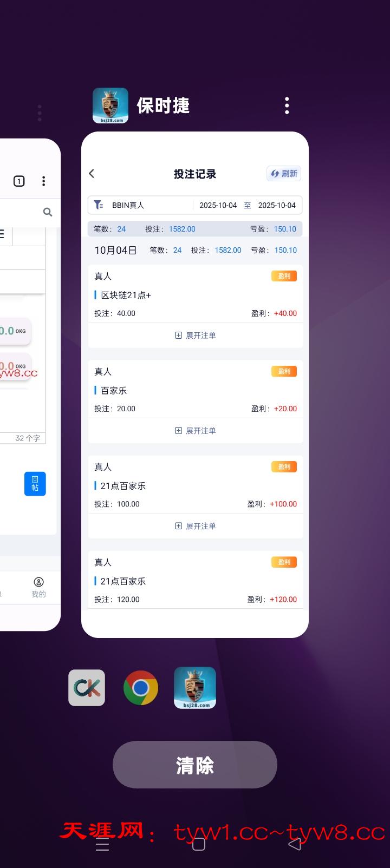
Task: Select the start date 2025-10-04 field
Action: click(x=218, y=205)
